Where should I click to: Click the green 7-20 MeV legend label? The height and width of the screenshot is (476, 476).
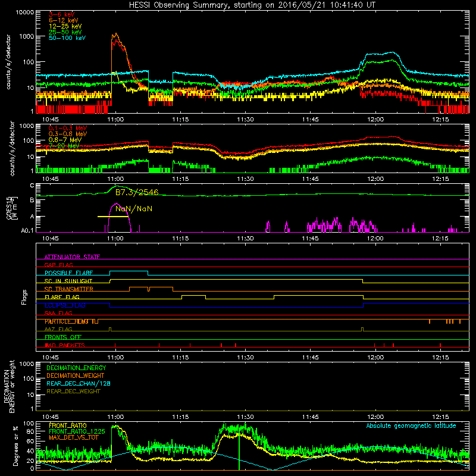coord(64,146)
